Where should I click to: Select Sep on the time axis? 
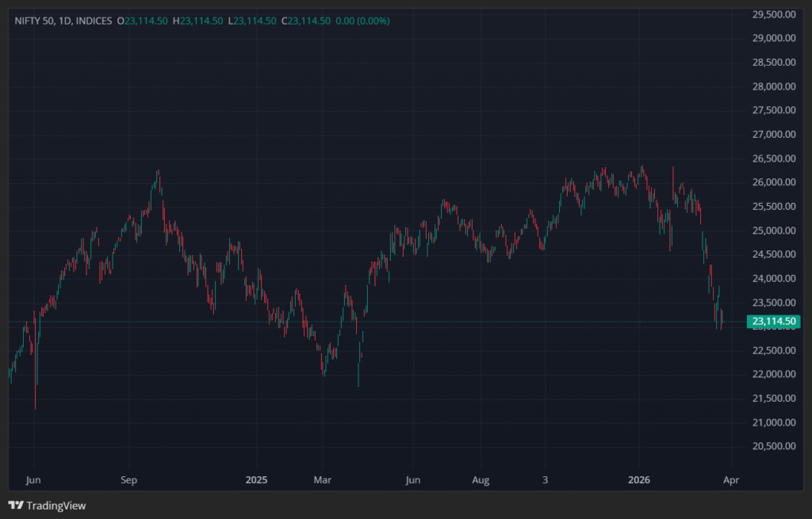[128, 480]
